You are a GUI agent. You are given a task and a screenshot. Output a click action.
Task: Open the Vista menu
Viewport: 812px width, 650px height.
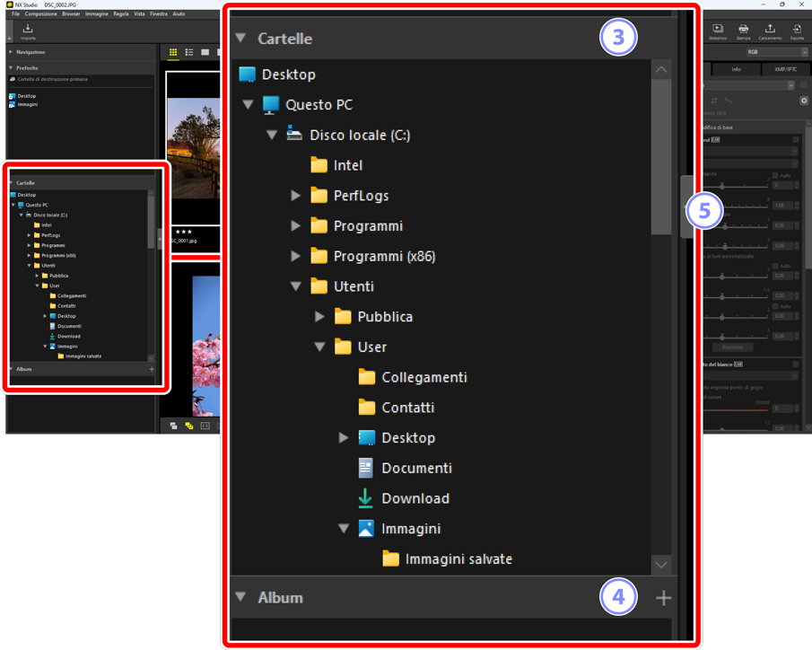139,14
